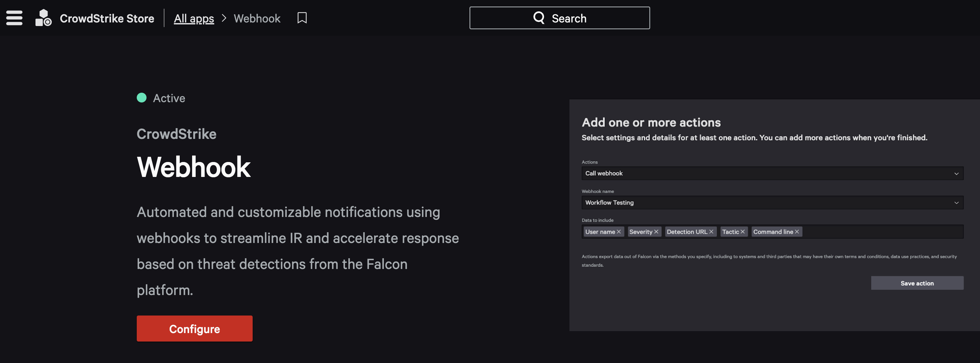
Task: Remove the Command line tag
Action: point(797,232)
